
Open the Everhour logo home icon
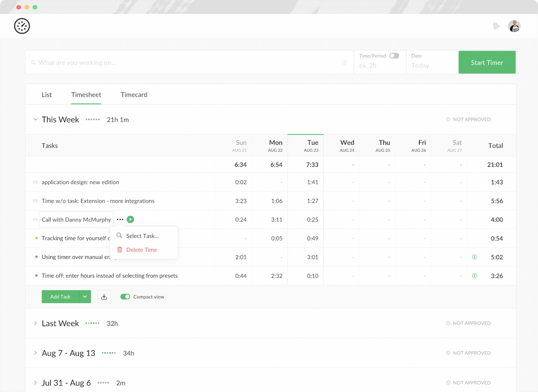[22, 26]
